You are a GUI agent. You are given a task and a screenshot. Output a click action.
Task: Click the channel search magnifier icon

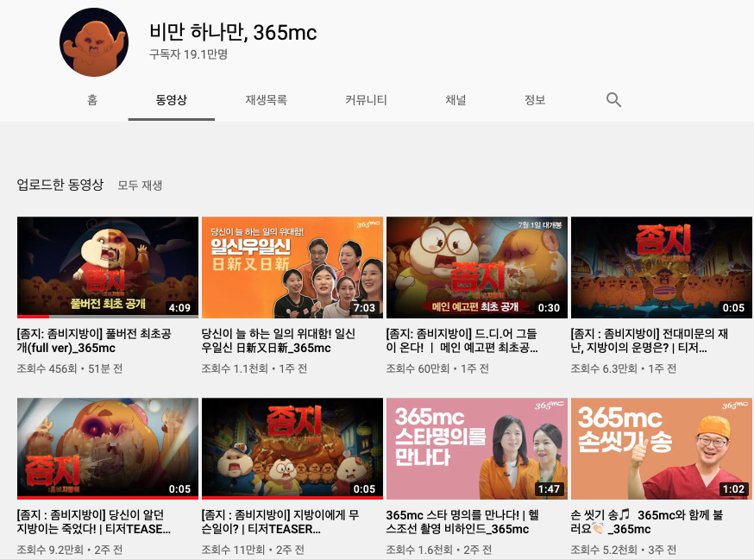click(x=613, y=99)
